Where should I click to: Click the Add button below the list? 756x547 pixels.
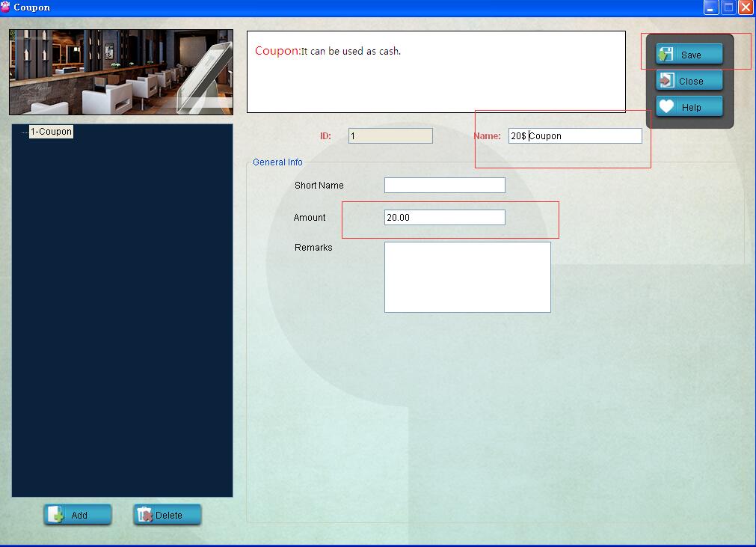pyautogui.click(x=78, y=515)
